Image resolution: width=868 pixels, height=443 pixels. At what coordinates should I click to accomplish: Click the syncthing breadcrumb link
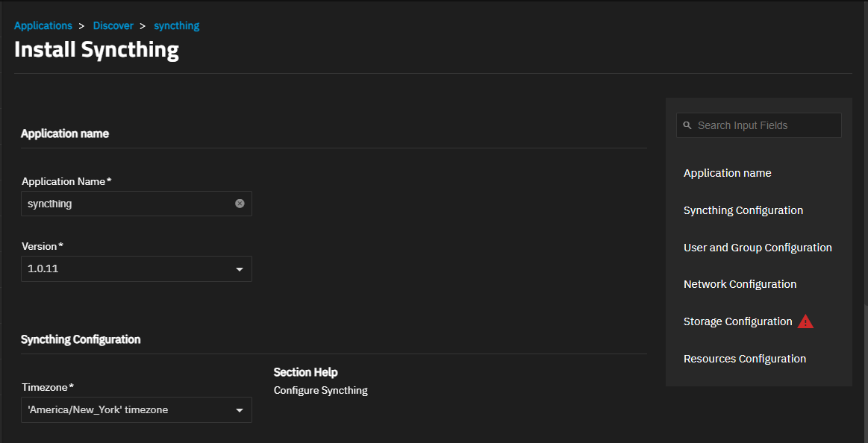[x=177, y=25]
